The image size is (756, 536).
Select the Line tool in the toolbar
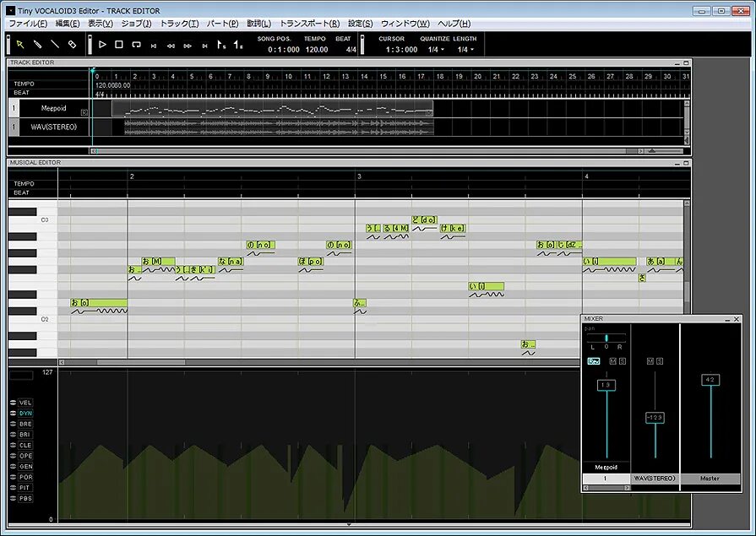coord(54,43)
